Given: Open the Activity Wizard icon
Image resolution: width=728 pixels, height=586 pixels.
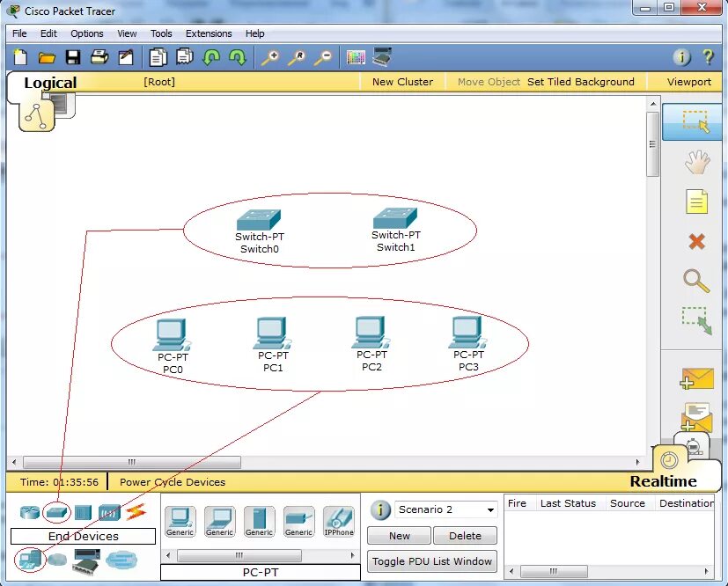Looking at the screenshot, I should (x=126, y=57).
